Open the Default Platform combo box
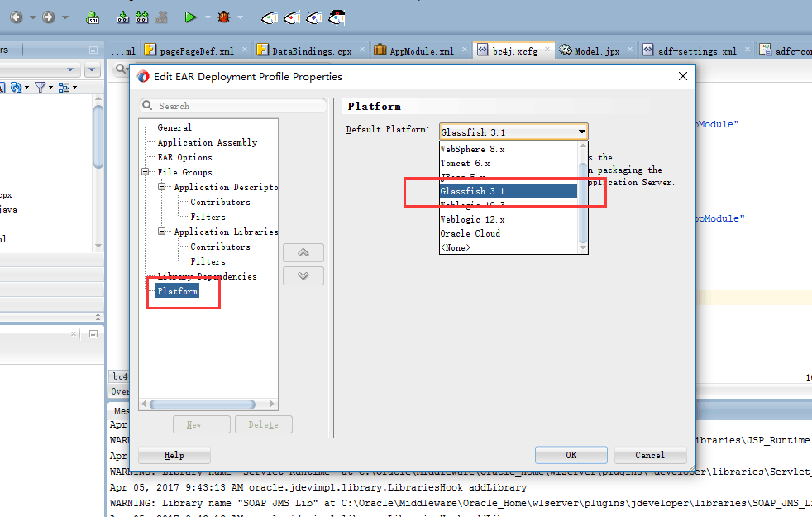The width and height of the screenshot is (812, 517). click(513, 132)
